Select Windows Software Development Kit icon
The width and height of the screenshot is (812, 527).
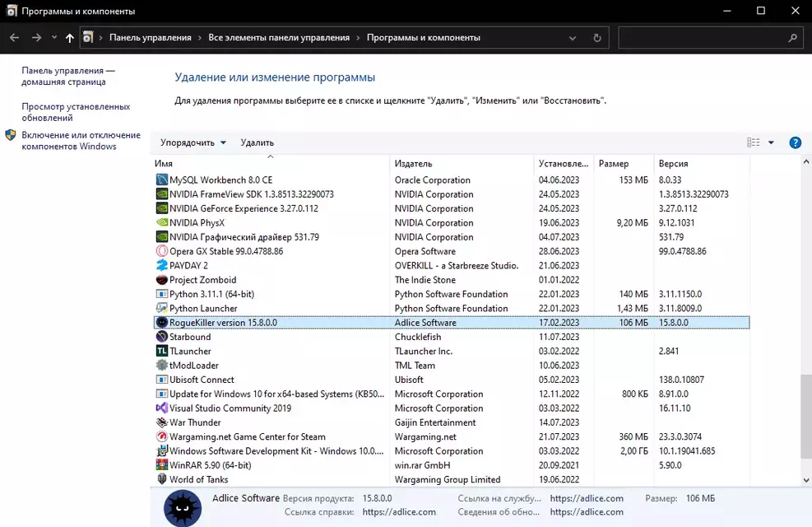pyautogui.click(x=161, y=450)
